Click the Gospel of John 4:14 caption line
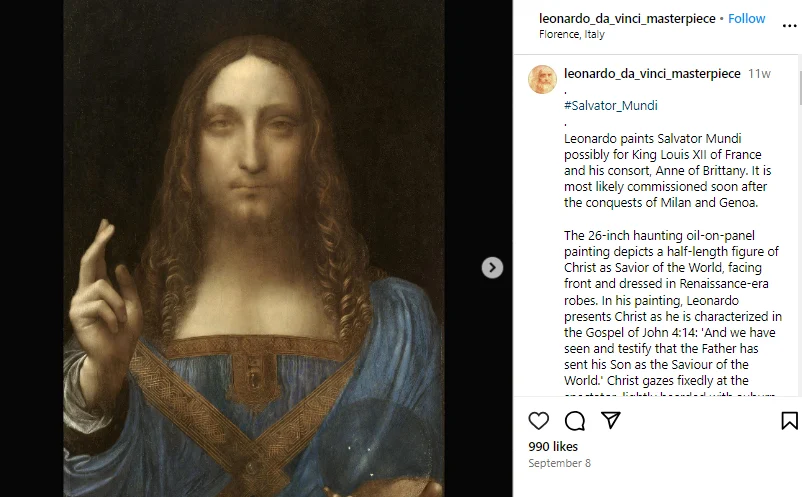 coord(670,332)
